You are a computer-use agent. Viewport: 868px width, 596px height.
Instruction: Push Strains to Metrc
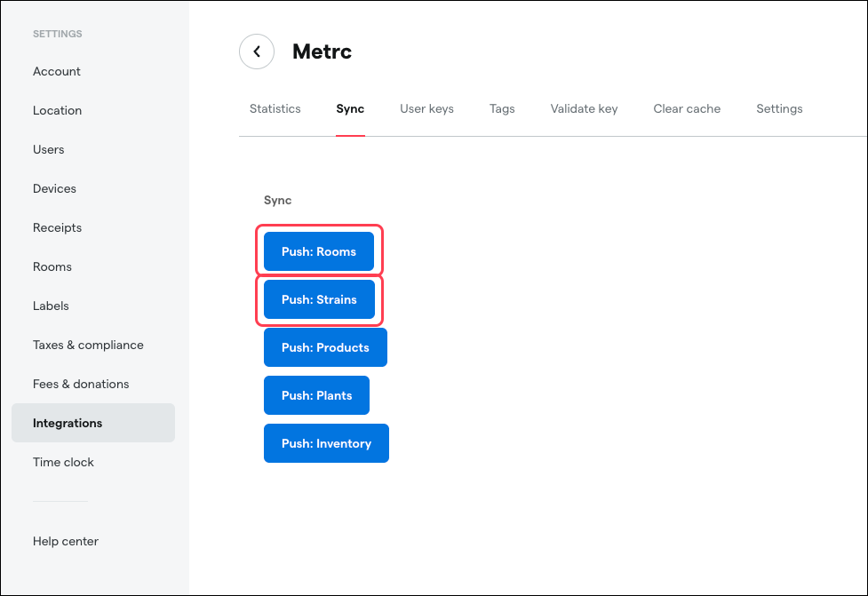pyautogui.click(x=319, y=299)
